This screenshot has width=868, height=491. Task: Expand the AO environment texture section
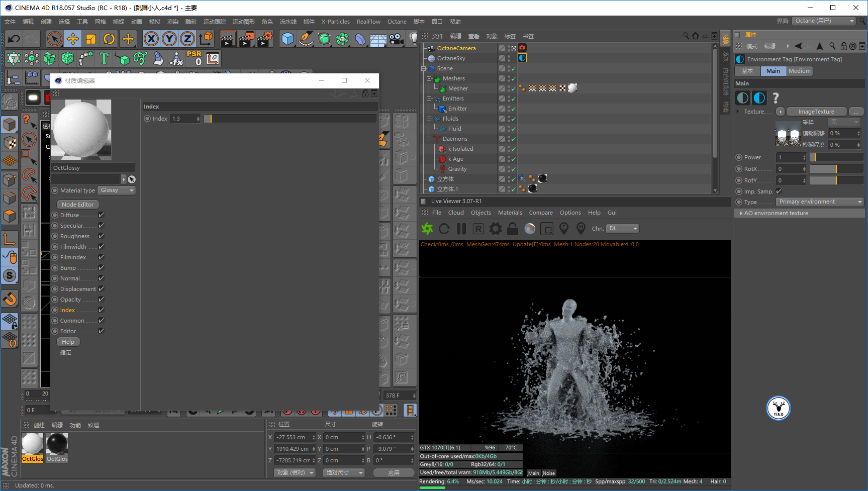799,213
